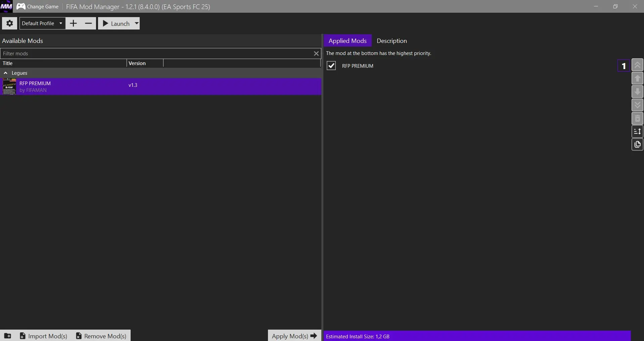The width and height of the screenshot is (644, 341).
Task: Sort mods by Title column
Action: [63, 63]
